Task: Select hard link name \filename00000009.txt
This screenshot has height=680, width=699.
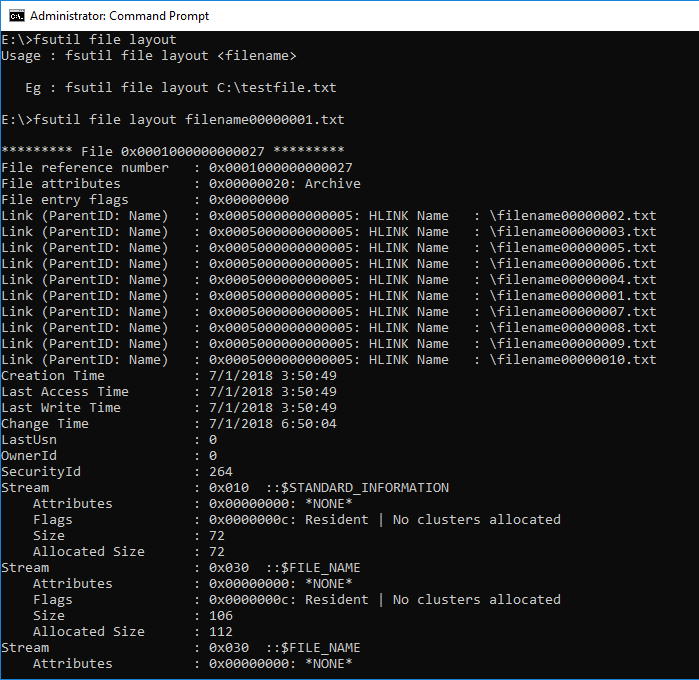Action: 573,344
